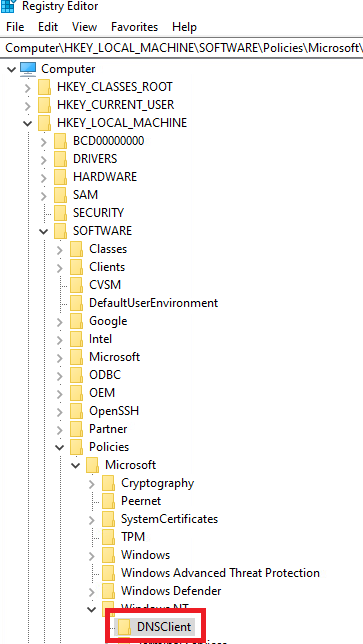Collapse the Policies key

60,447
